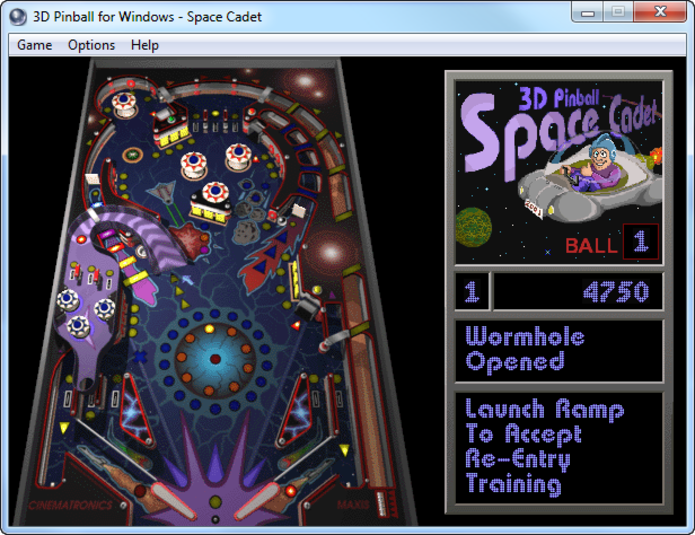Maximize the 3D Pinball window
Image resolution: width=695 pixels, height=535 pixels.
(617, 12)
